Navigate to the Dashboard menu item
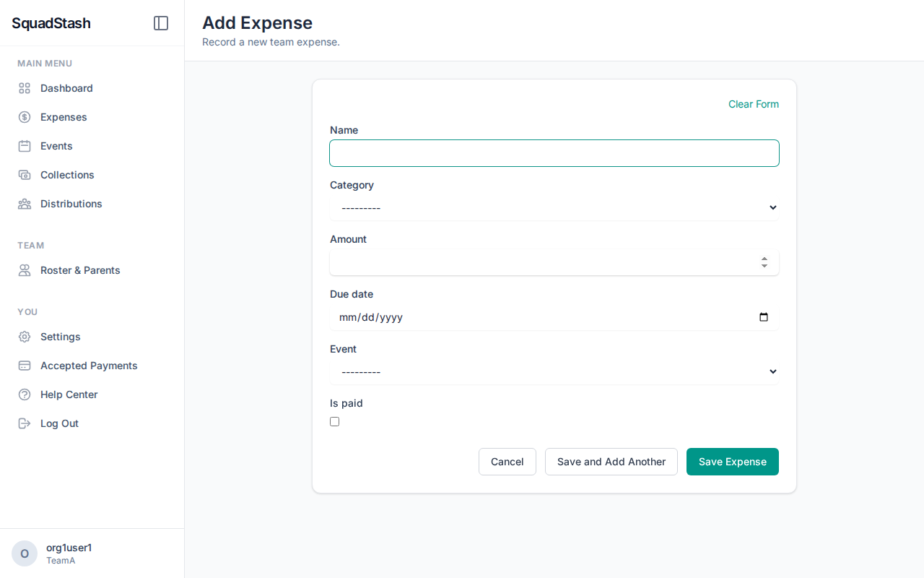The width and height of the screenshot is (924, 578). click(66, 87)
